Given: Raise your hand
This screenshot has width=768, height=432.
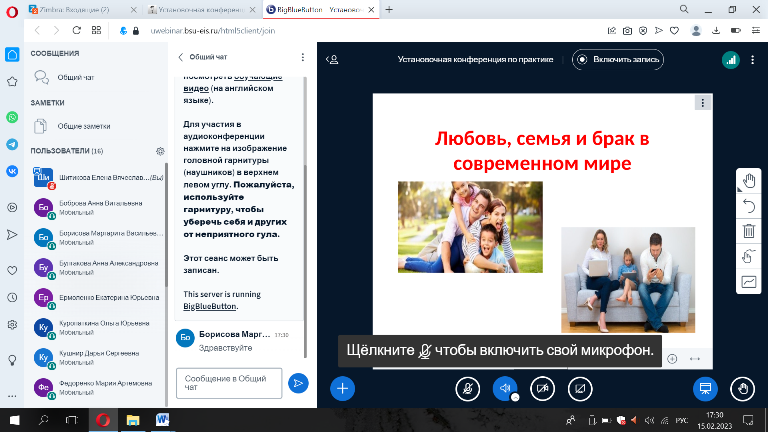Looking at the screenshot, I should 741,388.
